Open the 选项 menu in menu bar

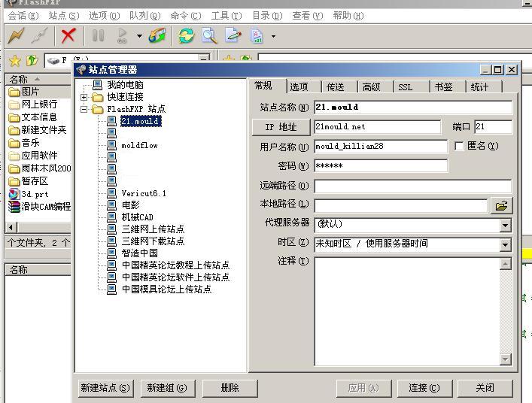tap(105, 16)
